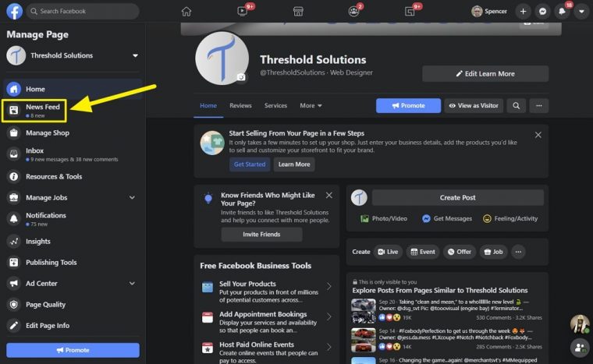Open more create options (three dots)
Viewport: 593px width, 364px height.
pos(519,252)
